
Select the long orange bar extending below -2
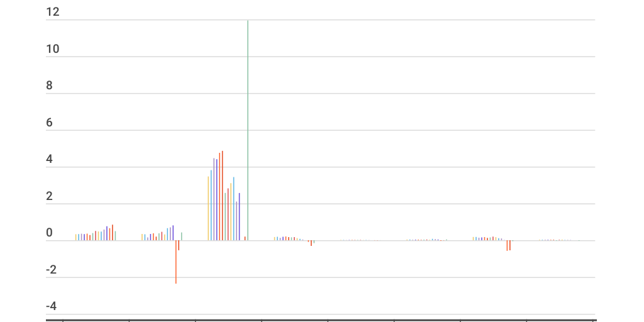pos(176,262)
